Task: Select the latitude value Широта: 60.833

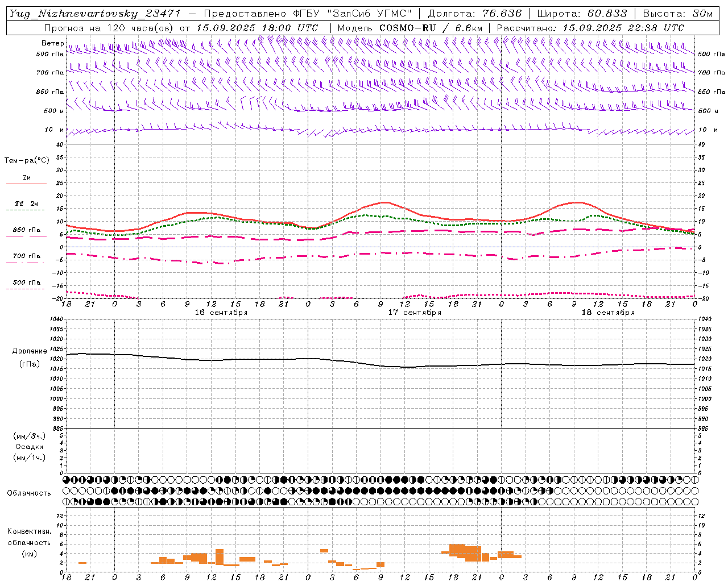Action: tap(582, 14)
